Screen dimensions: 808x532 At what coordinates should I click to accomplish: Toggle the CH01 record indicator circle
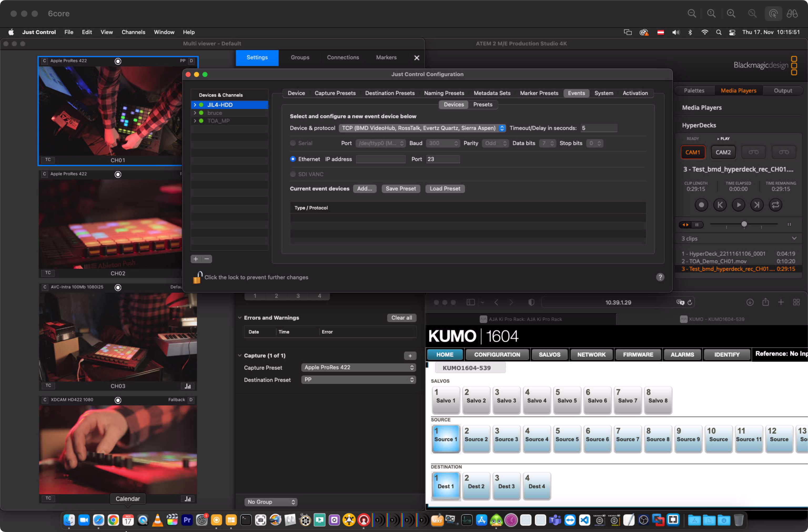tap(118, 61)
